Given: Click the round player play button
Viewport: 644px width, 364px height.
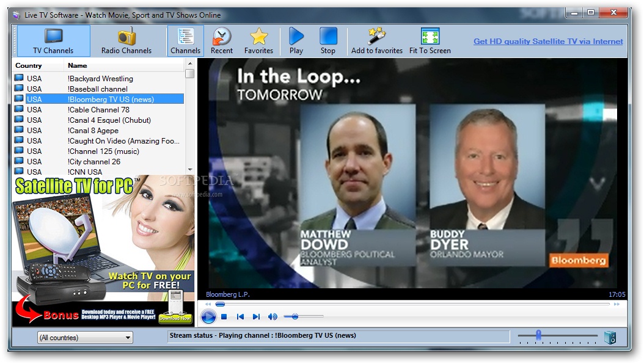Looking at the screenshot, I should click(208, 316).
